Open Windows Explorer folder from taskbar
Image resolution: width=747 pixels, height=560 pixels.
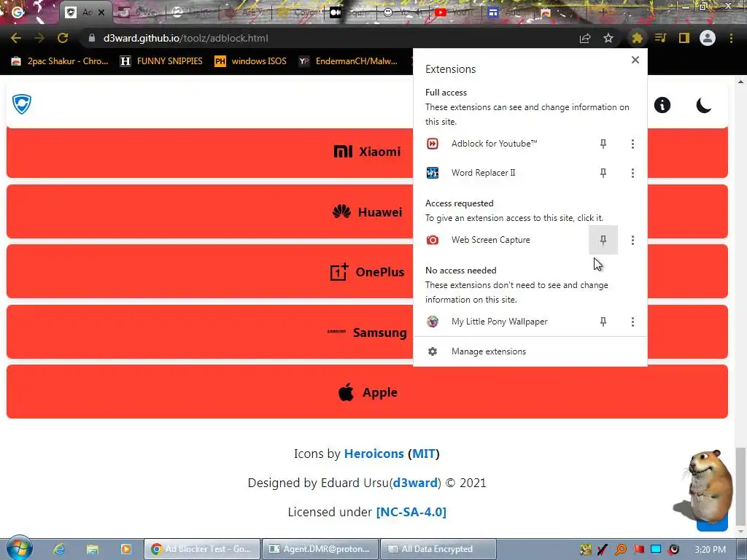point(92,549)
